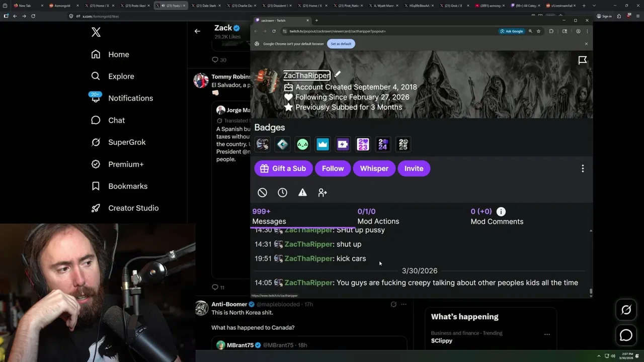Click the pencil edit icon beside ZacThaRipper

click(x=337, y=74)
